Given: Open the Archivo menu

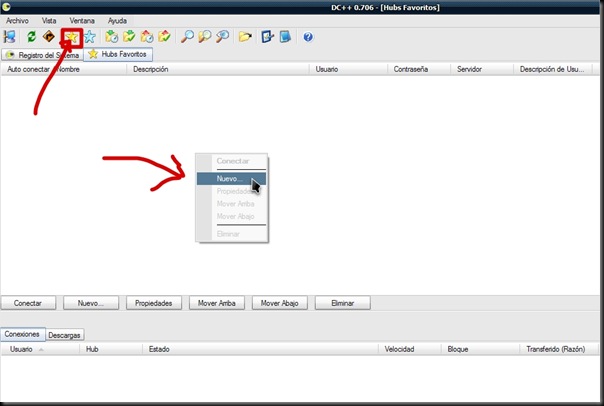Looking at the screenshot, I should (17, 21).
